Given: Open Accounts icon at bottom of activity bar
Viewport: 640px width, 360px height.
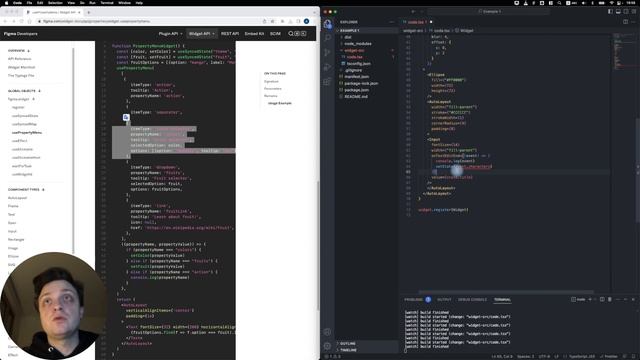Looking at the screenshot, I should [x=327, y=332].
